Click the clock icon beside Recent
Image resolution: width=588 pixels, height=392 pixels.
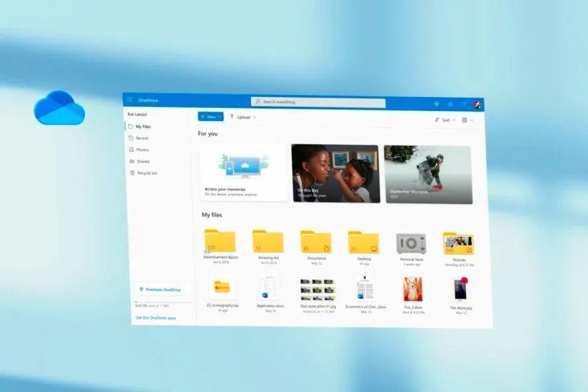tap(131, 138)
